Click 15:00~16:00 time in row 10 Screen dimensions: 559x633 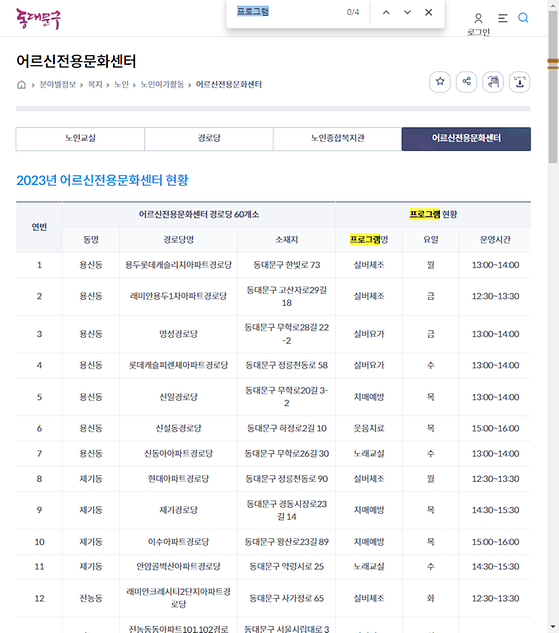[495, 542]
